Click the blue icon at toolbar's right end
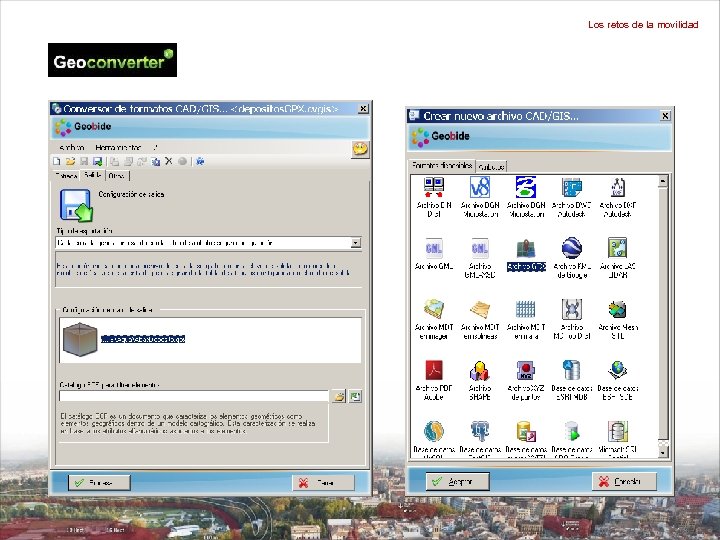Image resolution: width=720 pixels, height=540 pixels. pyautogui.click(x=200, y=161)
